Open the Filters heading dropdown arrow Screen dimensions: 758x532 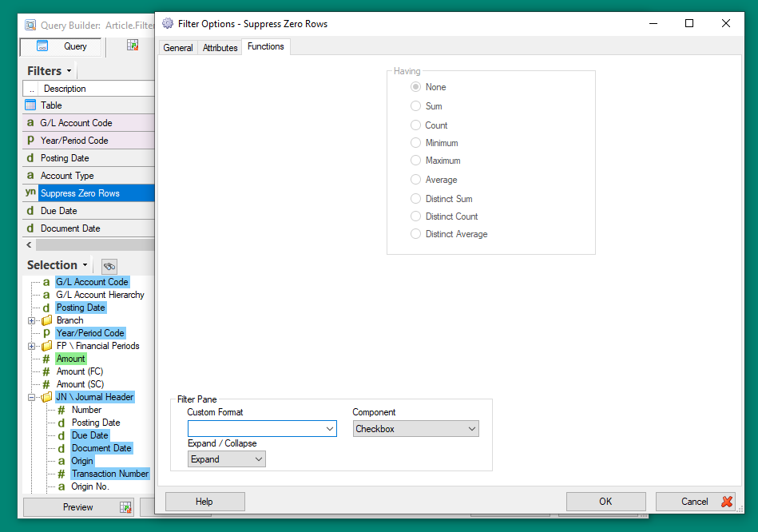[x=69, y=71]
